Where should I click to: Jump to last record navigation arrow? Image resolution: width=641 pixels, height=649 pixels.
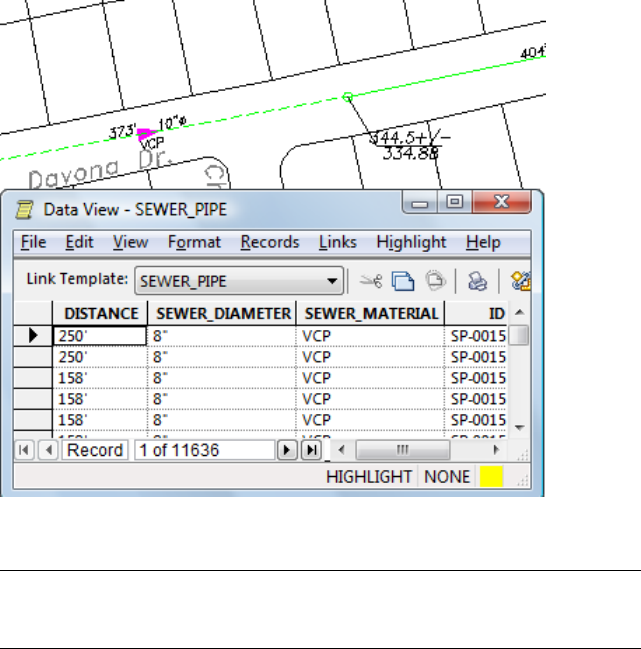[x=311, y=450]
